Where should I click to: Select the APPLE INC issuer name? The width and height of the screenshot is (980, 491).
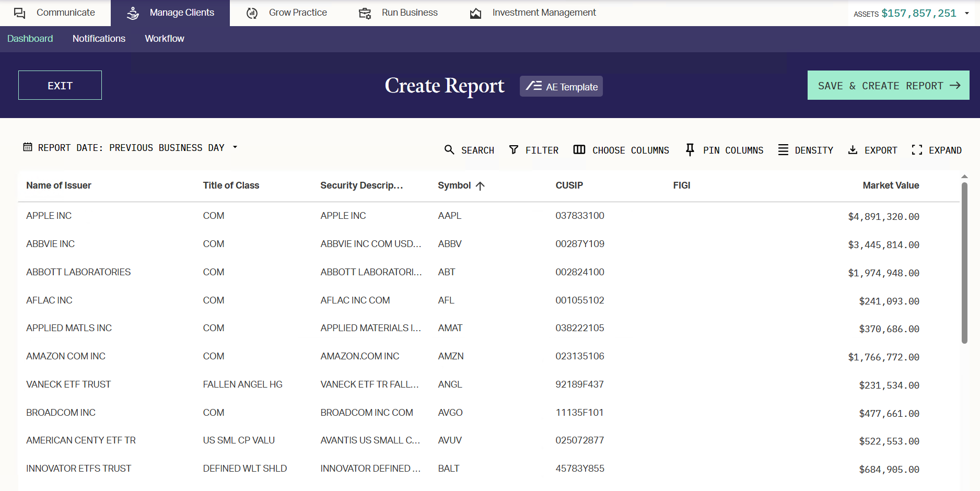pos(49,216)
